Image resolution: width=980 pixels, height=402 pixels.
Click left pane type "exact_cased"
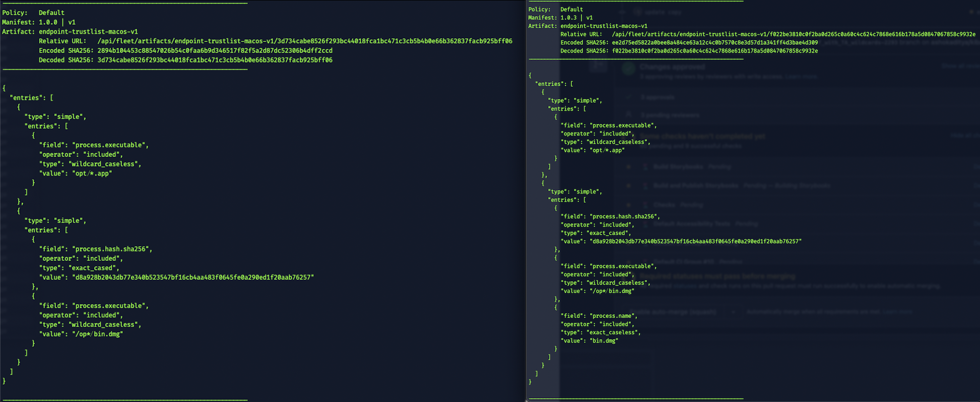79,268
